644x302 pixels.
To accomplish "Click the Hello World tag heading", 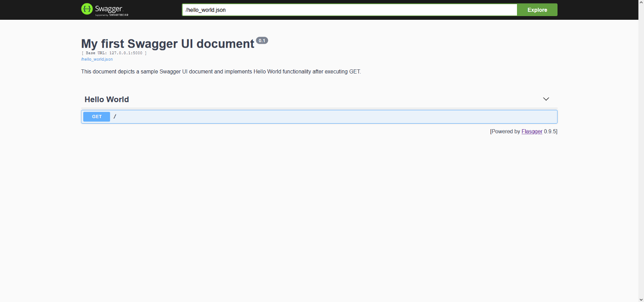I will (107, 99).
